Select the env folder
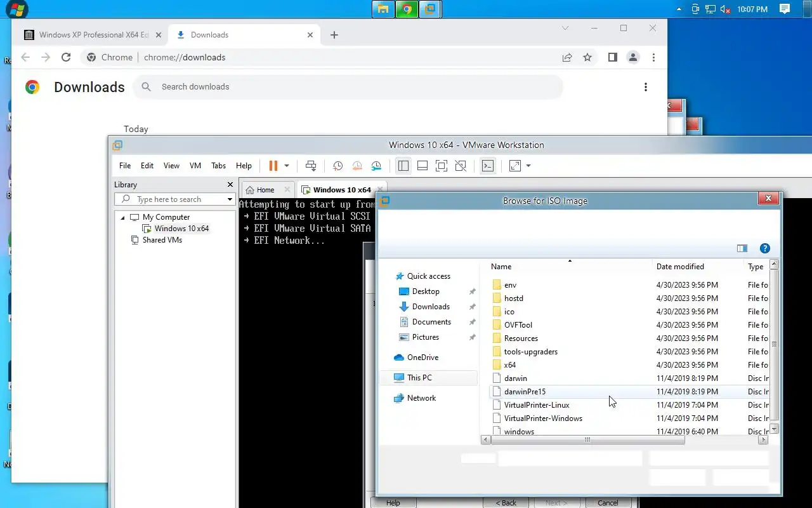 click(510, 285)
